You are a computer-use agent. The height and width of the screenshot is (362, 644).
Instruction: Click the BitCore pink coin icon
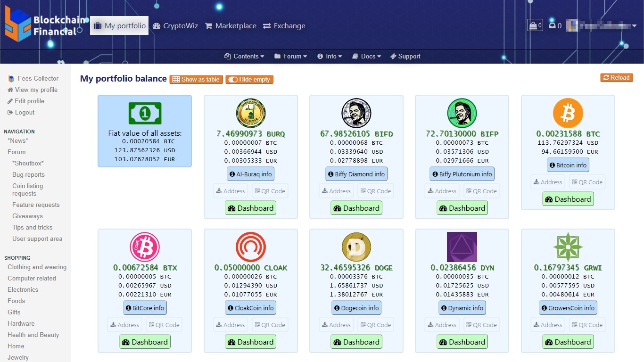145,247
